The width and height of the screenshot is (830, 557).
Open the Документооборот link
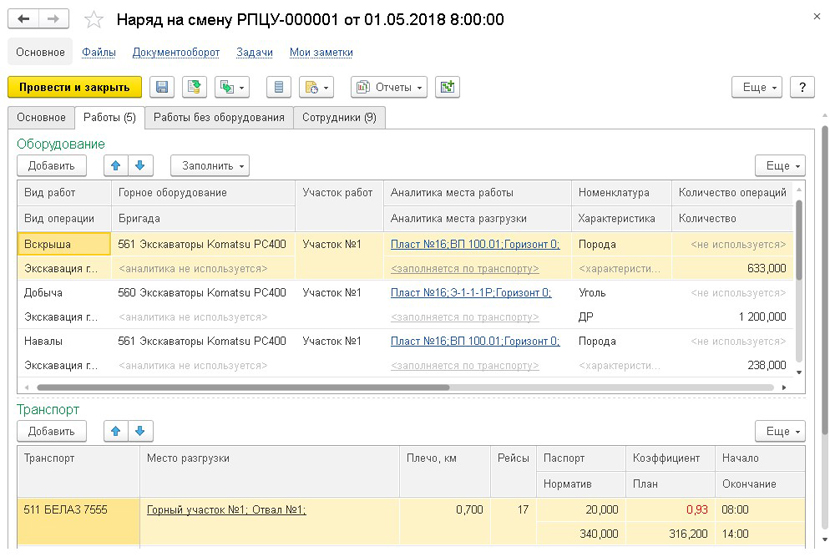(x=176, y=52)
